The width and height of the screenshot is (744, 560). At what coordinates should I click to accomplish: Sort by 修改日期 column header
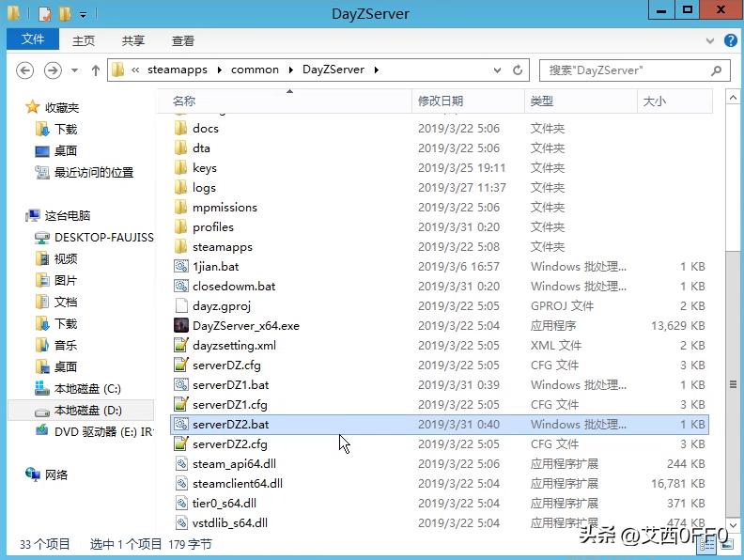click(468, 101)
